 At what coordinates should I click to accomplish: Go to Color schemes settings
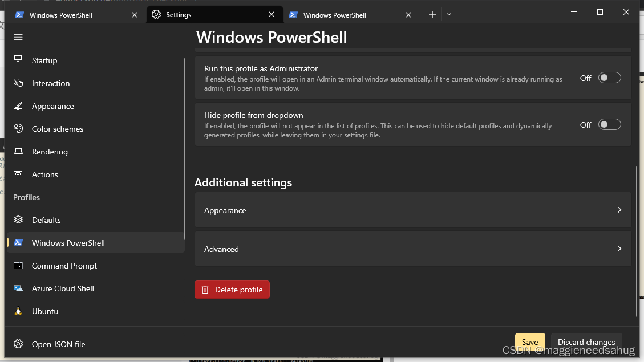click(x=95, y=129)
